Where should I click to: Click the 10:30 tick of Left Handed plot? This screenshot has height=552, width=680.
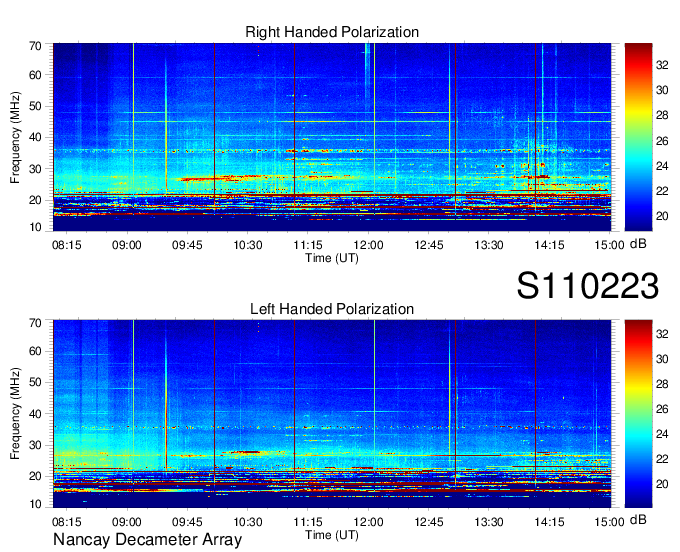[248, 522]
